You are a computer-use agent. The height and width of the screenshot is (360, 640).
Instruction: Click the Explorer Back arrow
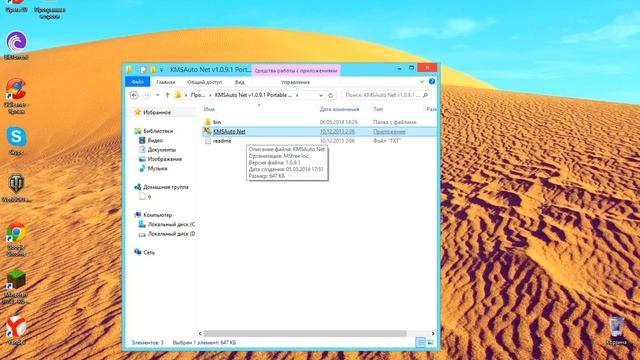134,95
